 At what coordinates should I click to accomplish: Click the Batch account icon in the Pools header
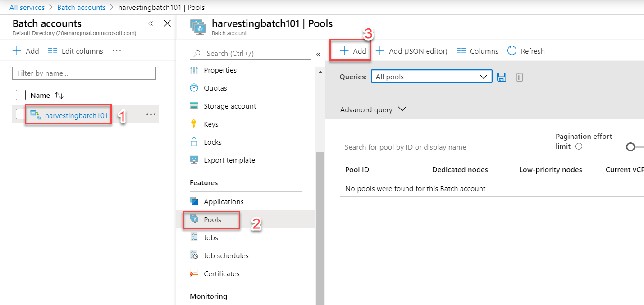tap(198, 27)
